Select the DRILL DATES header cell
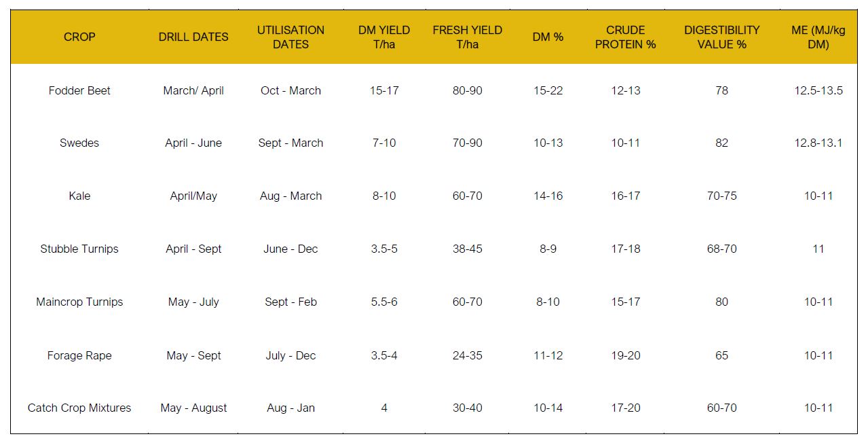 (x=193, y=37)
